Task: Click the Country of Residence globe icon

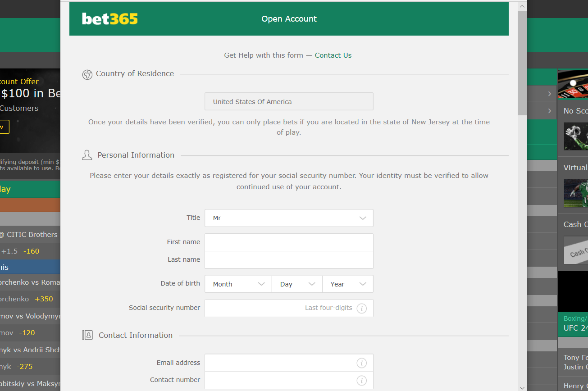Action: tap(87, 74)
